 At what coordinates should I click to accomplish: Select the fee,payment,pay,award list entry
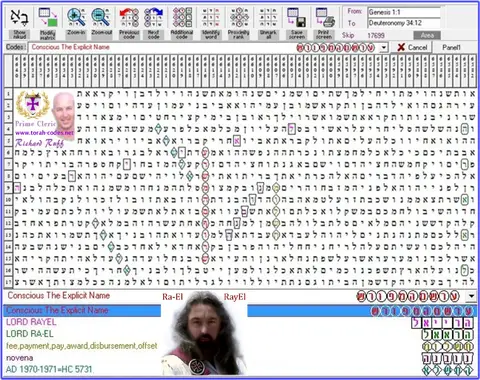(x=82, y=346)
